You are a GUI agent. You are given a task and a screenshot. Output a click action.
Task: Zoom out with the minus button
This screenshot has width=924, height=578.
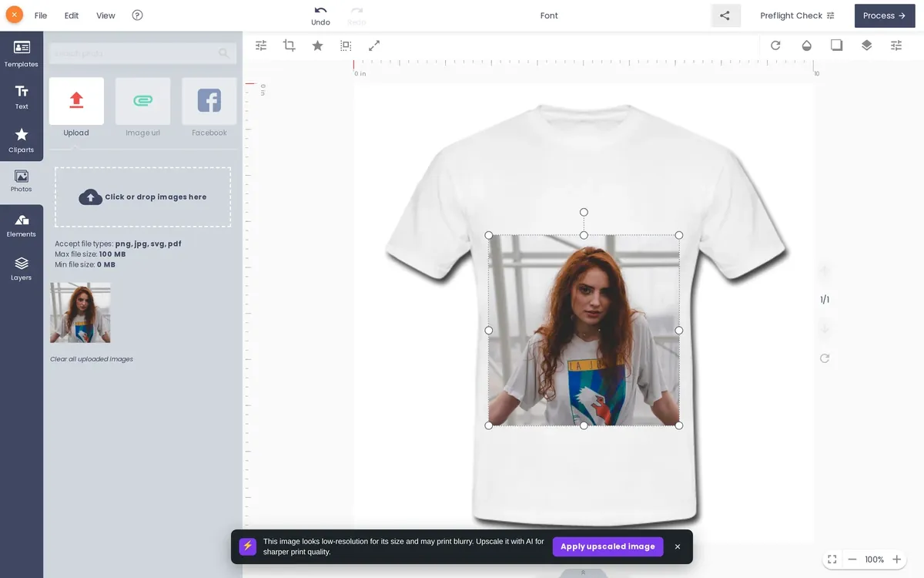tap(852, 560)
